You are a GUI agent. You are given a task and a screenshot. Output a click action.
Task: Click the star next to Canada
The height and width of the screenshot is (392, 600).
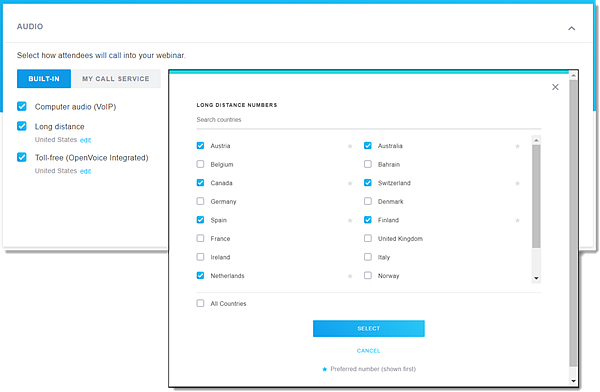[350, 183]
